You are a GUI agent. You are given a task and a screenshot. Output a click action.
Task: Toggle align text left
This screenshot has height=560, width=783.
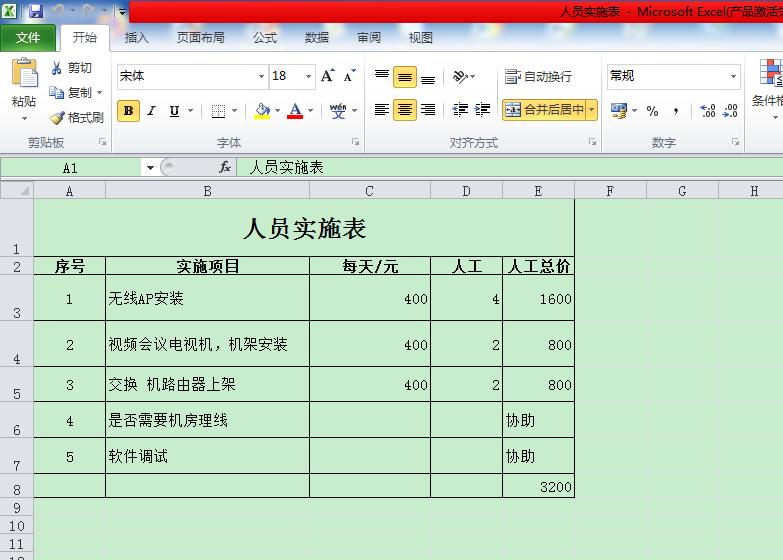pos(382,109)
